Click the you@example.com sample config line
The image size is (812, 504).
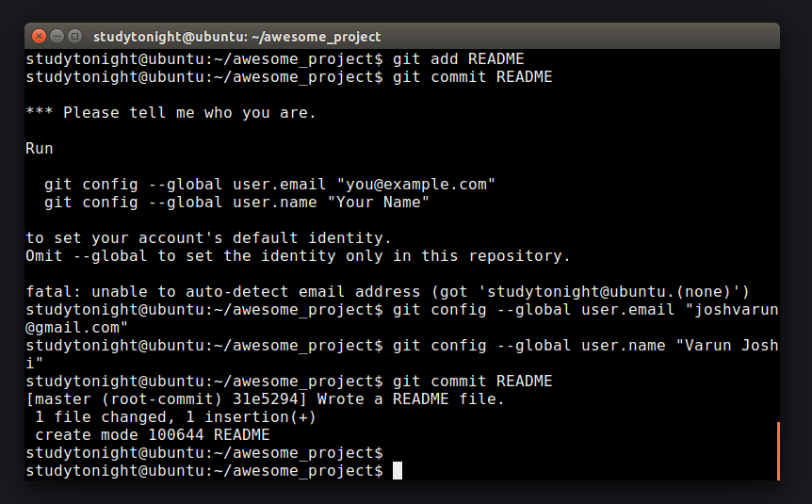(x=269, y=185)
